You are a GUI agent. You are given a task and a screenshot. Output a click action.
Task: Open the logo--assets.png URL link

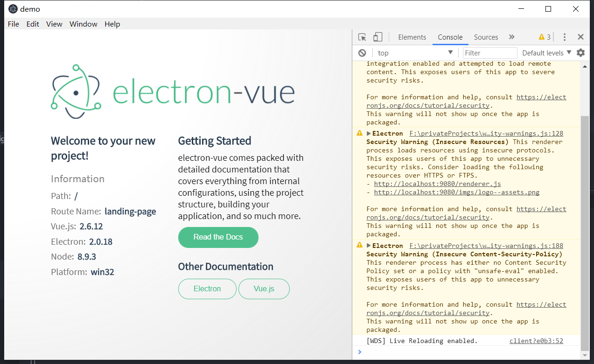tap(456, 192)
